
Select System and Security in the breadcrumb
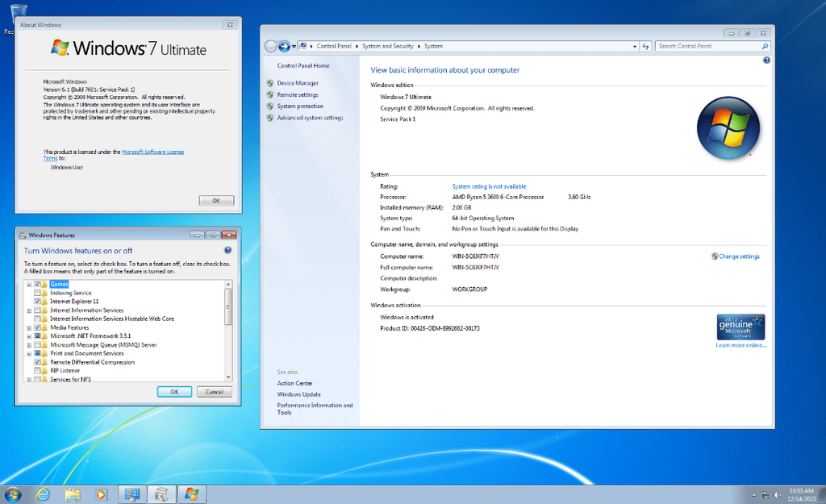[388, 46]
